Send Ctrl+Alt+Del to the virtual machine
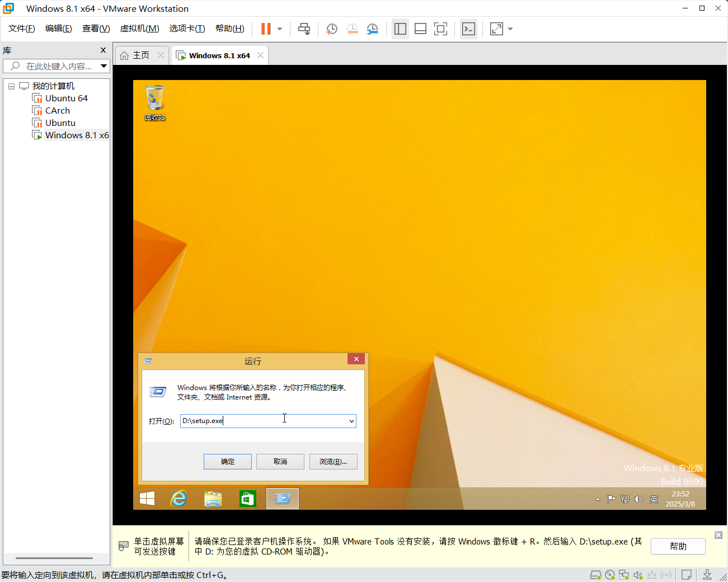Viewport: 728px width, 582px height. point(304,29)
